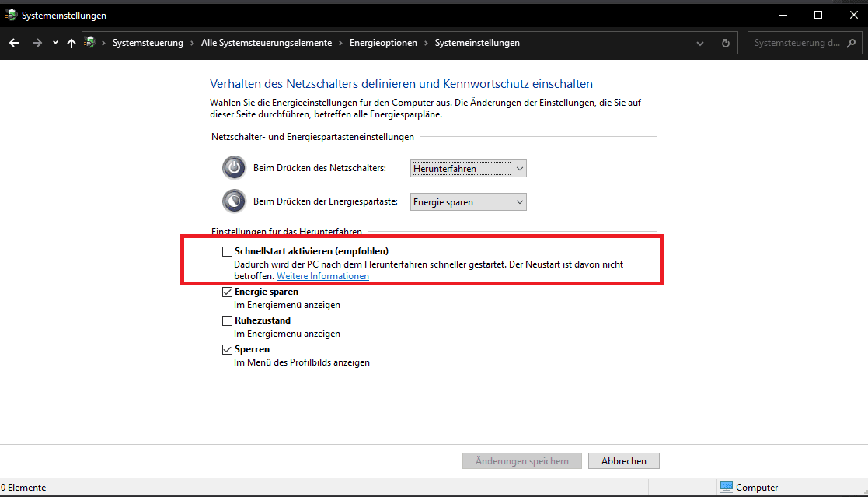868x497 pixels.
Task: Click the power button icon
Action: [x=234, y=167]
